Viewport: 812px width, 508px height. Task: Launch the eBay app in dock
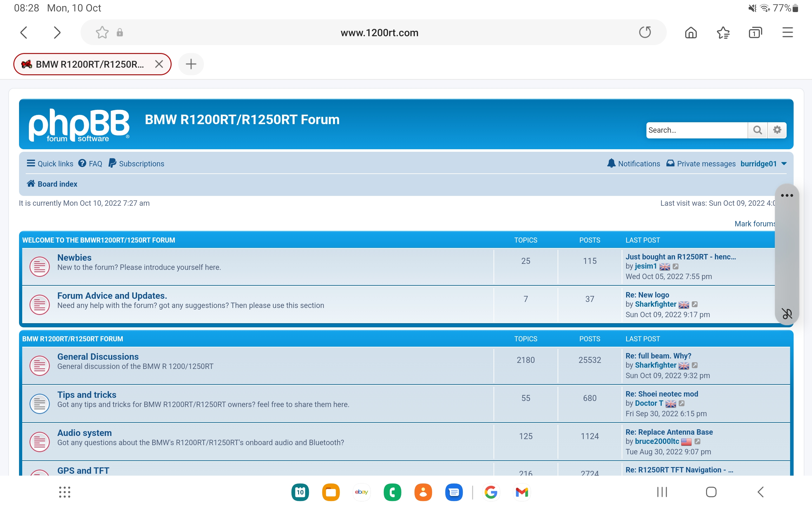click(x=361, y=492)
